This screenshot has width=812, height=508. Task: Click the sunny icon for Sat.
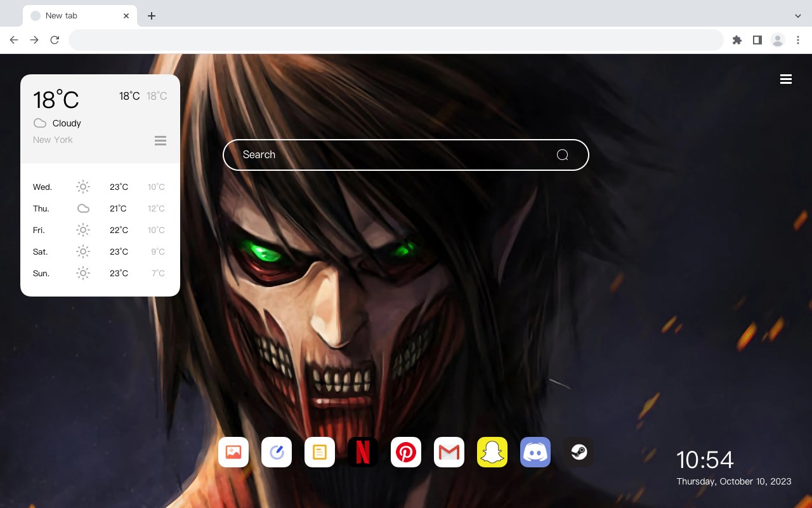pyautogui.click(x=83, y=251)
